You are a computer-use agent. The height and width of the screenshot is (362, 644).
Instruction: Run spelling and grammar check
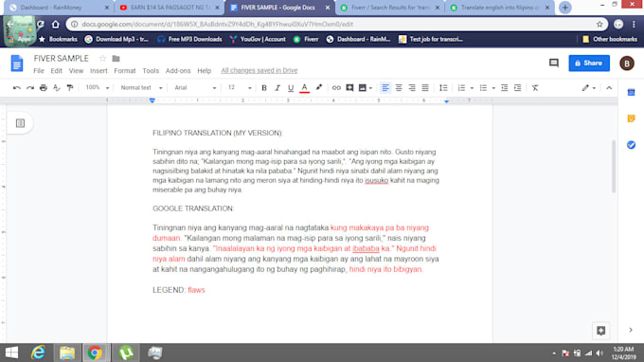click(57, 87)
